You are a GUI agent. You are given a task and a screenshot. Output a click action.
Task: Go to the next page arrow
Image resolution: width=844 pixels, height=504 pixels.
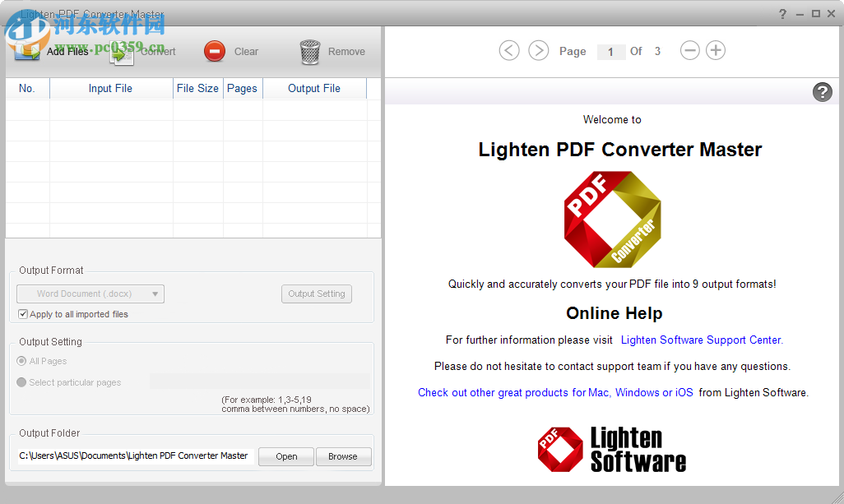point(539,50)
